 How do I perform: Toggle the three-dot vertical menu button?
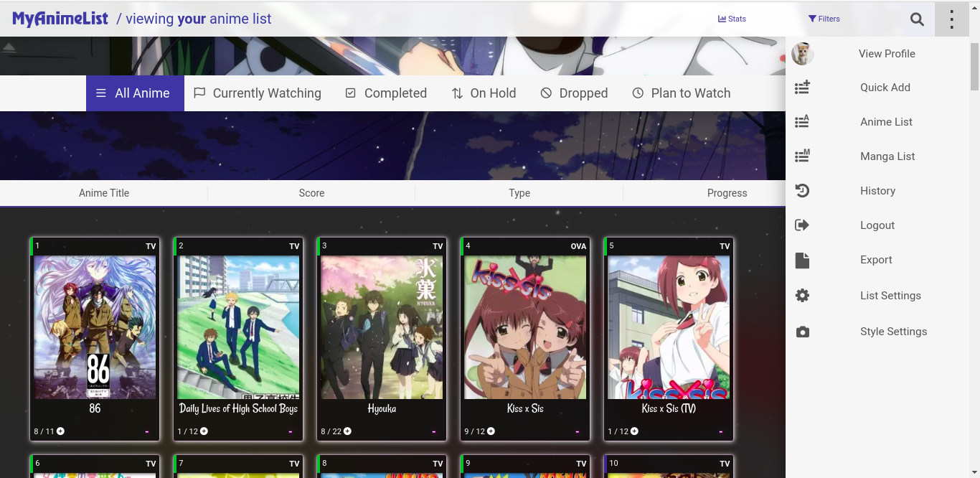952,19
